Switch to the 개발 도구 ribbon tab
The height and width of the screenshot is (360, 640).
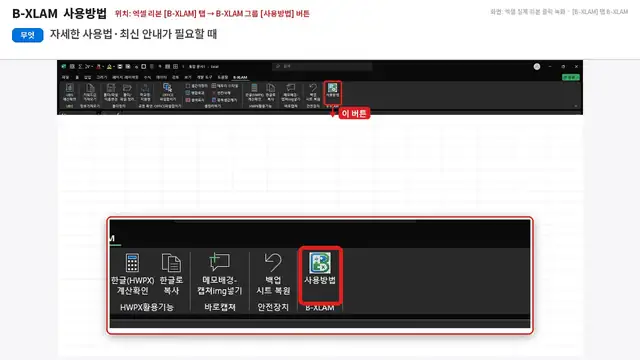point(204,77)
